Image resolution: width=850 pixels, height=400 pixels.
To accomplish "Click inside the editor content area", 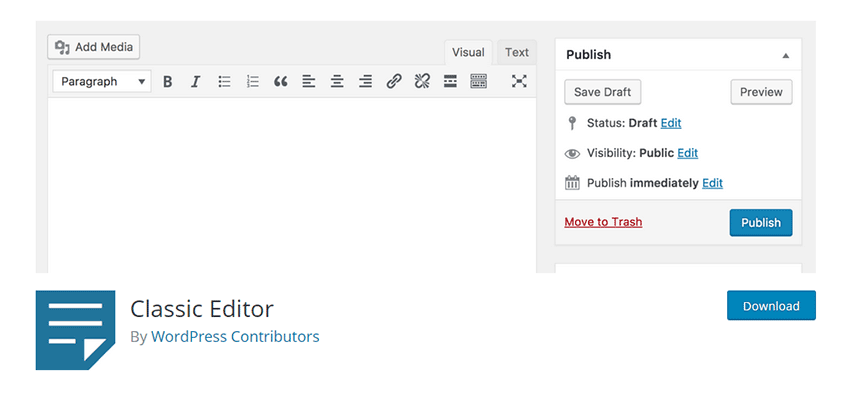I will click(290, 180).
